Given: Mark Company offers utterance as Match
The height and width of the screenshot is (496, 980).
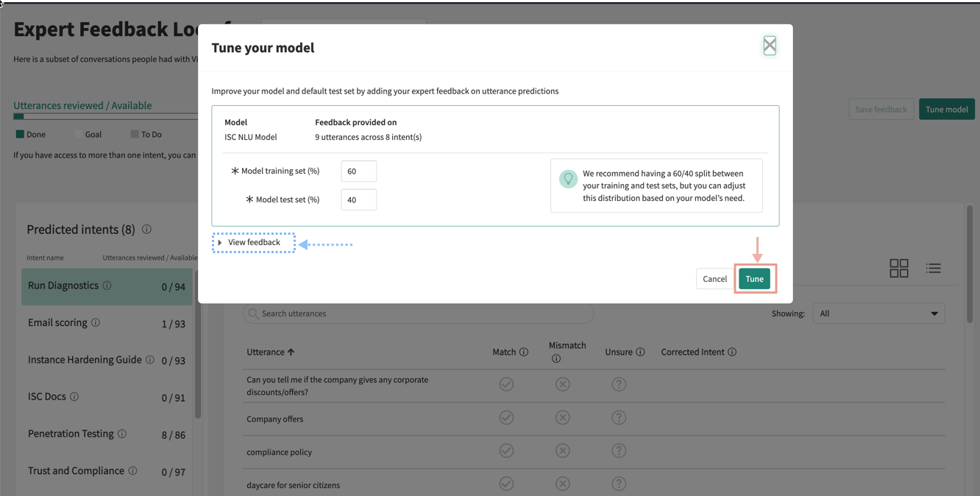Looking at the screenshot, I should 506,417.
